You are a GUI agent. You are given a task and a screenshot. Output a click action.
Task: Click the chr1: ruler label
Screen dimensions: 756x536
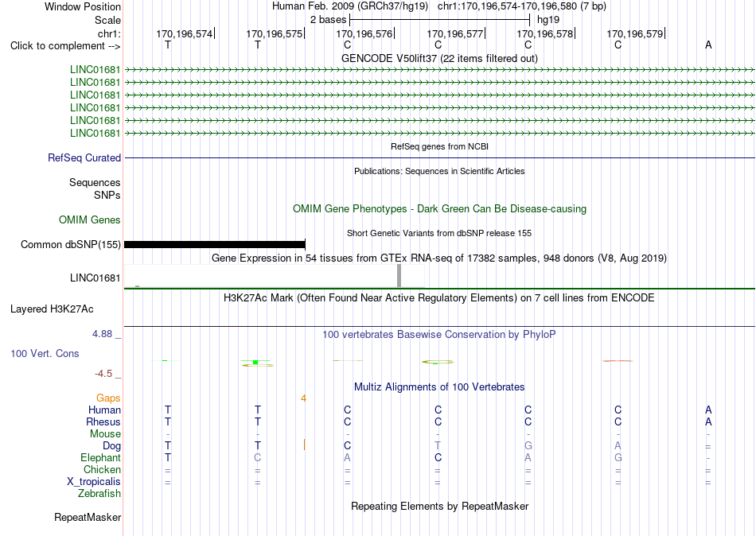click(x=109, y=33)
